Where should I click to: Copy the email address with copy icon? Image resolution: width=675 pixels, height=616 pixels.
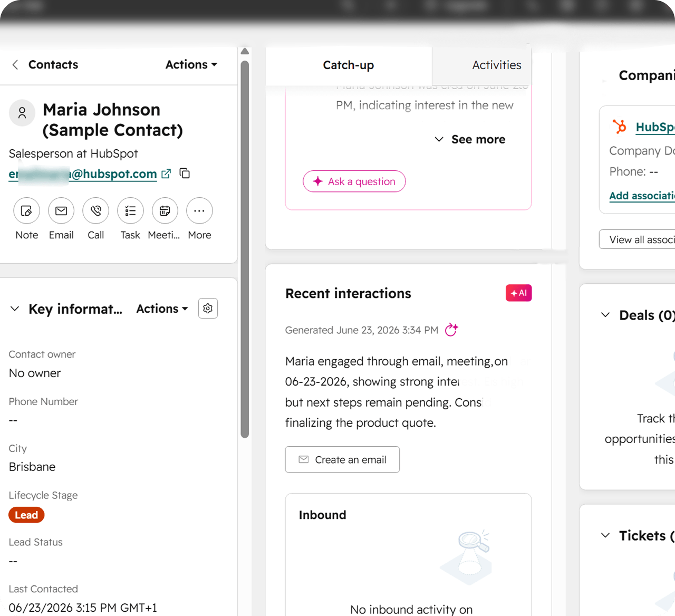tap(185, 173)
